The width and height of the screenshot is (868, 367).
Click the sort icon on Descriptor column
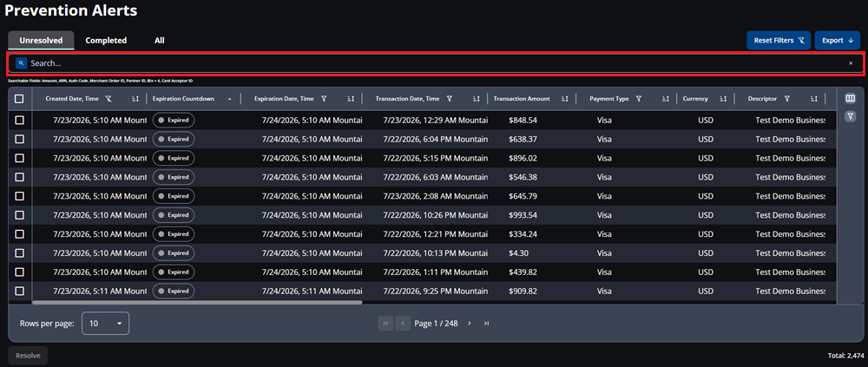[814, 99]
